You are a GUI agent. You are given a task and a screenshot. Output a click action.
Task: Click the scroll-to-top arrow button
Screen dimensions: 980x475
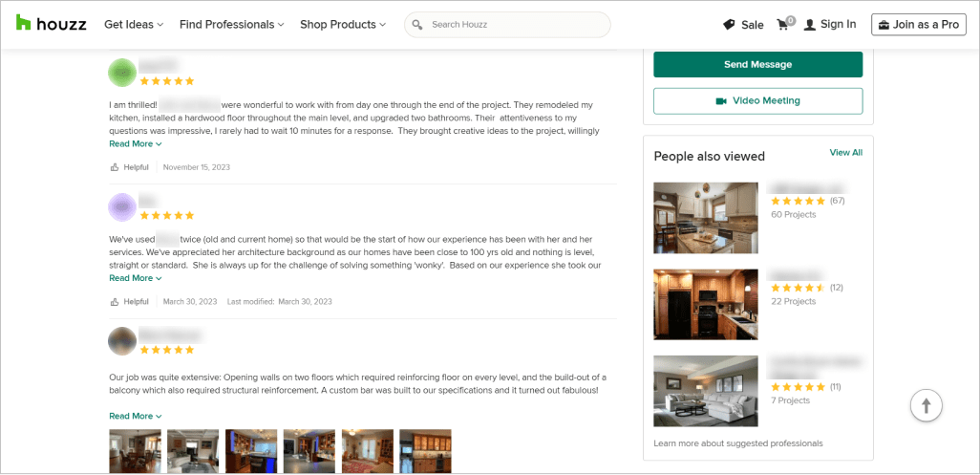925,405
